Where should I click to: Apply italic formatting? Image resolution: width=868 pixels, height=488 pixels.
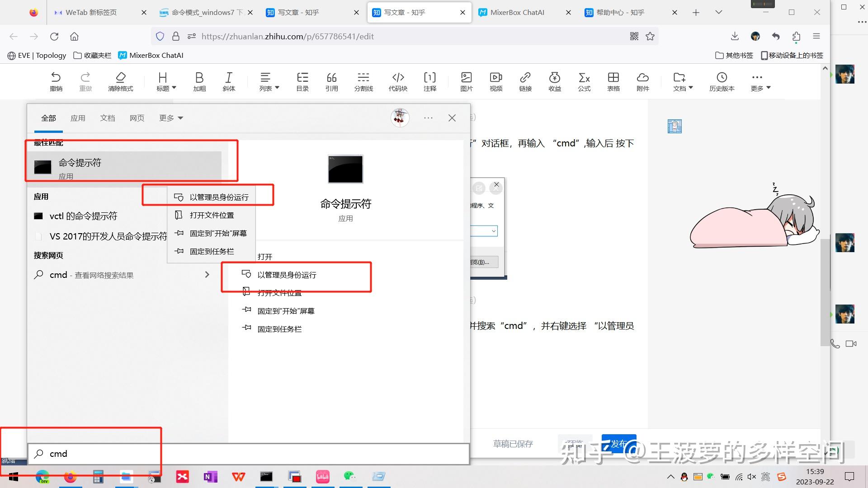click(229, 81)
